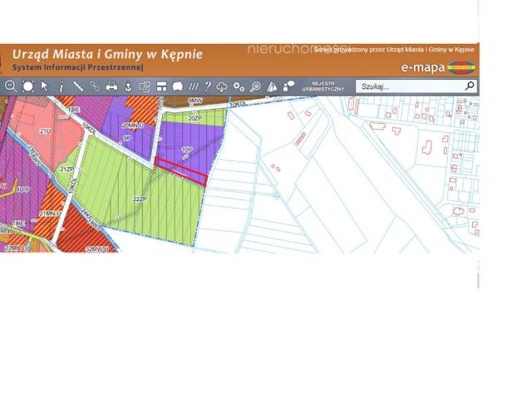Choose the distance measurement tool

(x=78, y=86)
